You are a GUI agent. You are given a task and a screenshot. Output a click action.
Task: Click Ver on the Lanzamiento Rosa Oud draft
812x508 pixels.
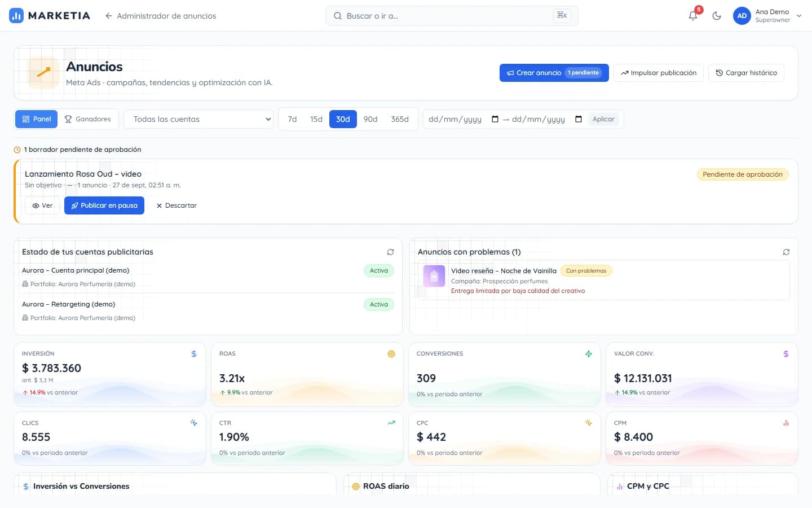(42, 205)
